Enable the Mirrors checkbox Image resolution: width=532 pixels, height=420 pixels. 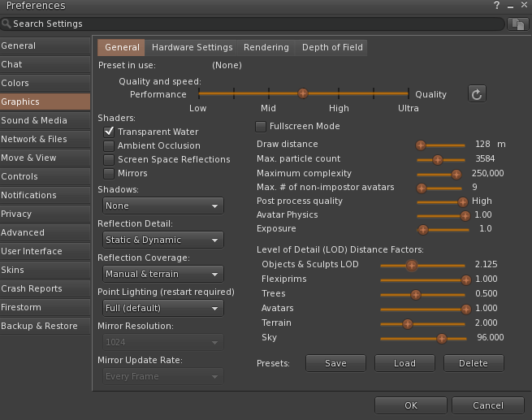coord(109,173)
